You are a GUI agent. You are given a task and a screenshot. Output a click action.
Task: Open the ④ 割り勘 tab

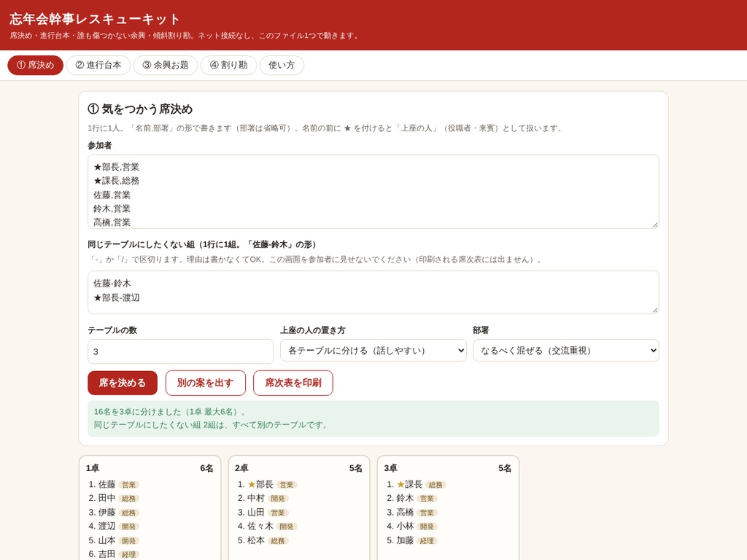pos(228,65)
